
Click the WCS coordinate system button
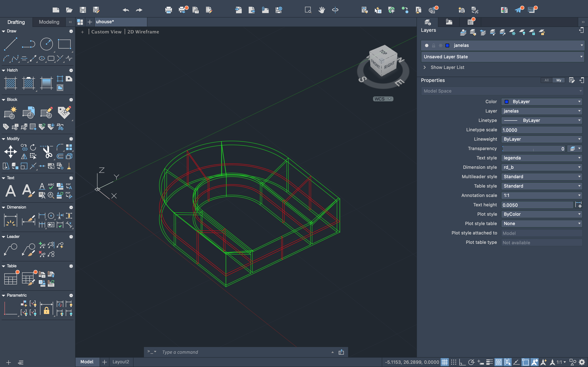383,99
